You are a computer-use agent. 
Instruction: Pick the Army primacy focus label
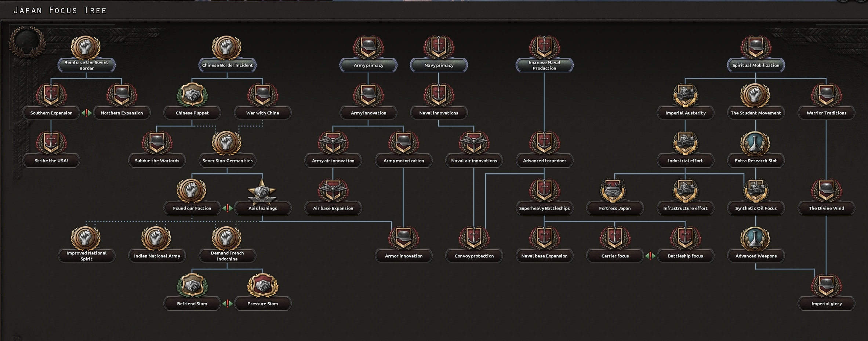tap(368, 65)
